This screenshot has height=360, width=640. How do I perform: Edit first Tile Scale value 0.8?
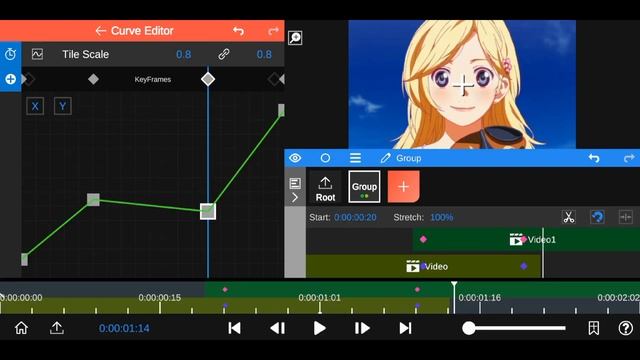[183, 54]
